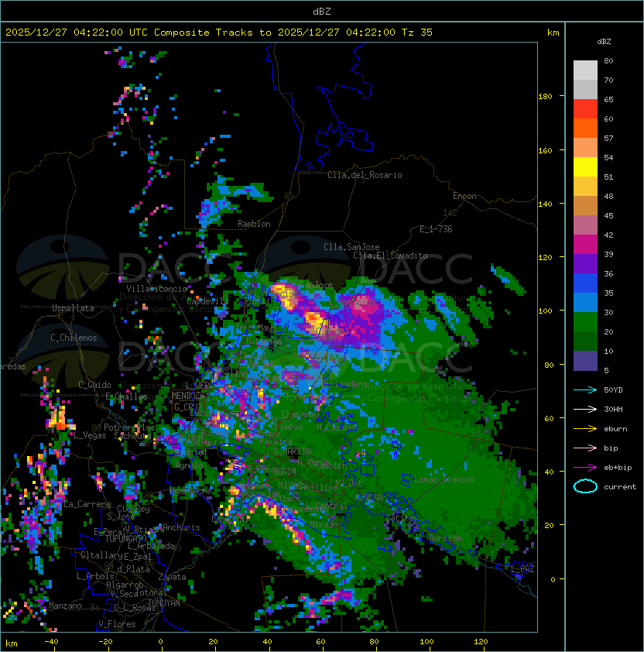Click the yellow eburn arrow symbol
The width and height of the screenshot is (644, 652).
coord(585,429)
